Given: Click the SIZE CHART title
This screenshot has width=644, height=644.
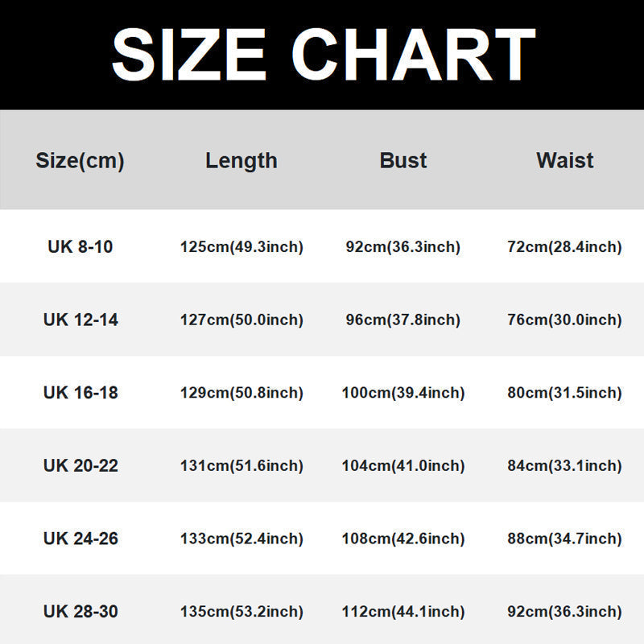Looking at the screenshot, I should point(322,55).
